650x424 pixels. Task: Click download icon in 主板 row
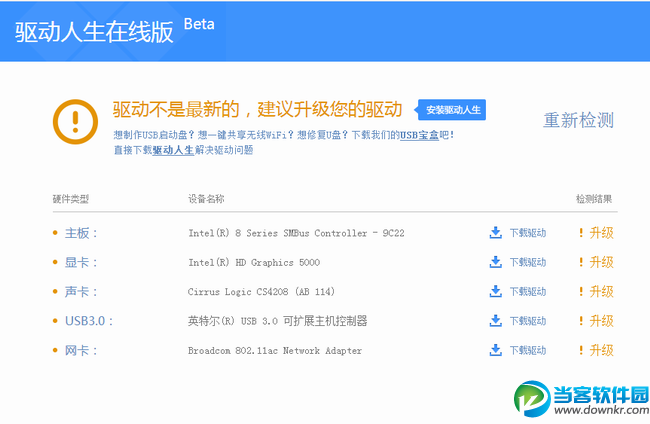(x=495, y=233)
